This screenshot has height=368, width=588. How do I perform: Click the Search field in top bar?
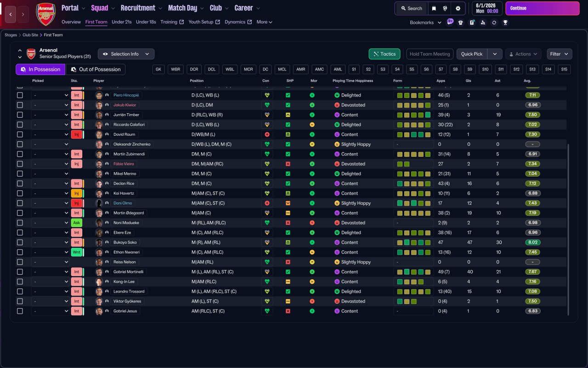[411, 8]
